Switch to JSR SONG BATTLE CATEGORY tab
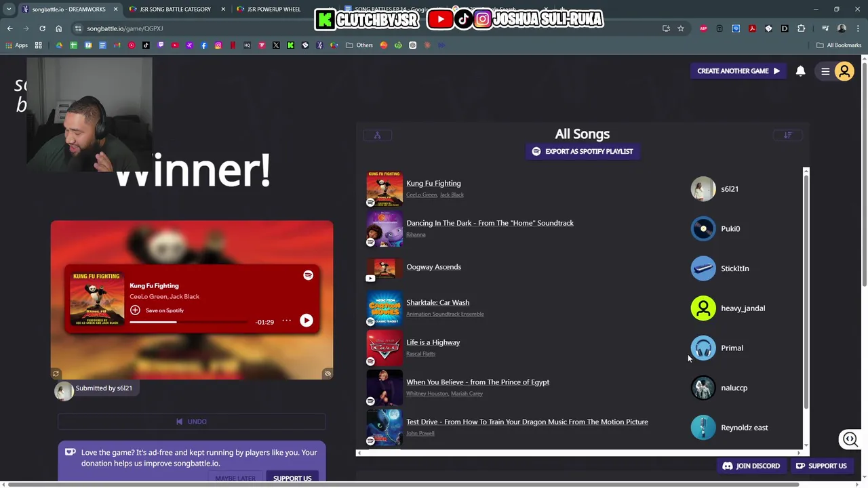The height and width of the screenshot is (488, 868). tap(174, 9)
